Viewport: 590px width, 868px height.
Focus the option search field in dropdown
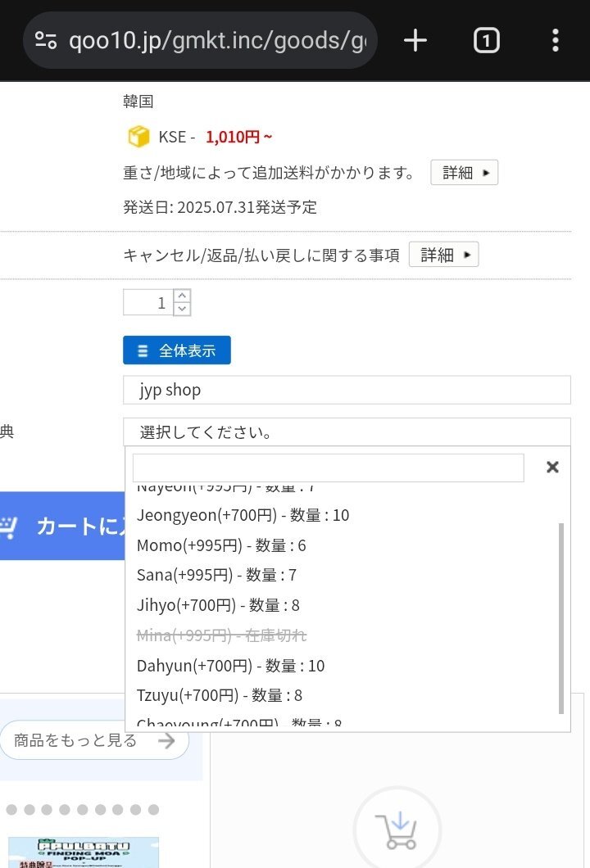(x=328, y=468)
